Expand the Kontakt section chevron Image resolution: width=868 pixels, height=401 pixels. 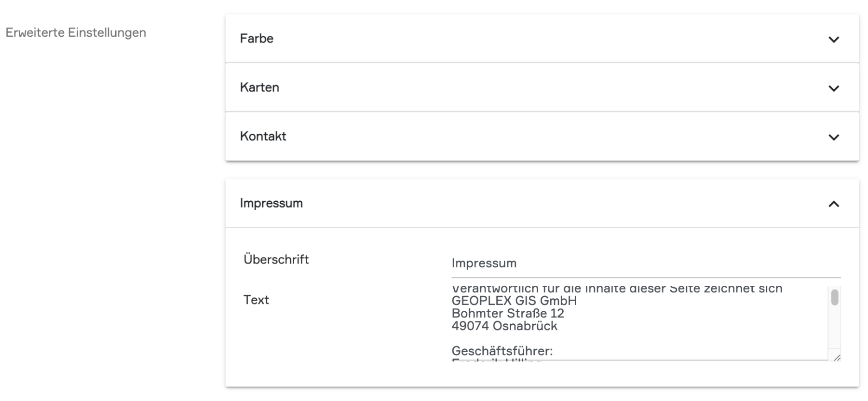[x=833, y=137]
